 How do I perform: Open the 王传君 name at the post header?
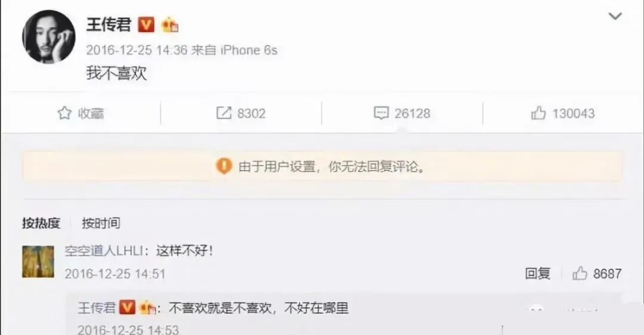tap(109, 24)
